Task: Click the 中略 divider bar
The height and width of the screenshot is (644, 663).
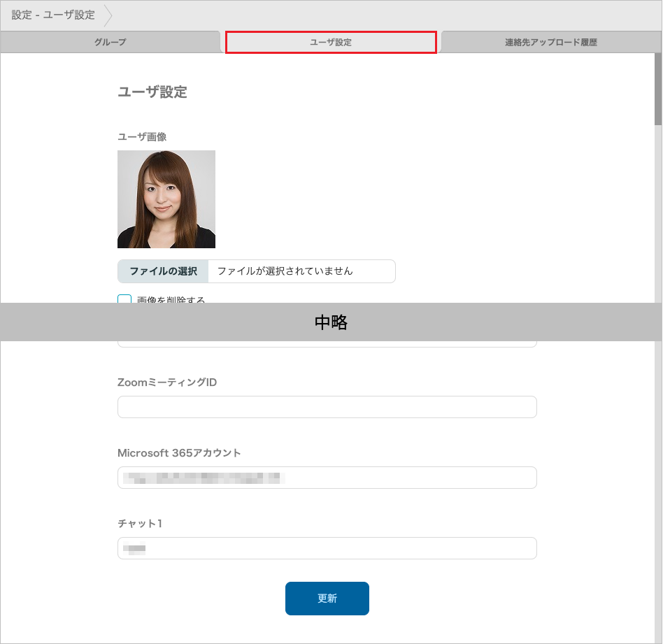Action: point(331,322)
